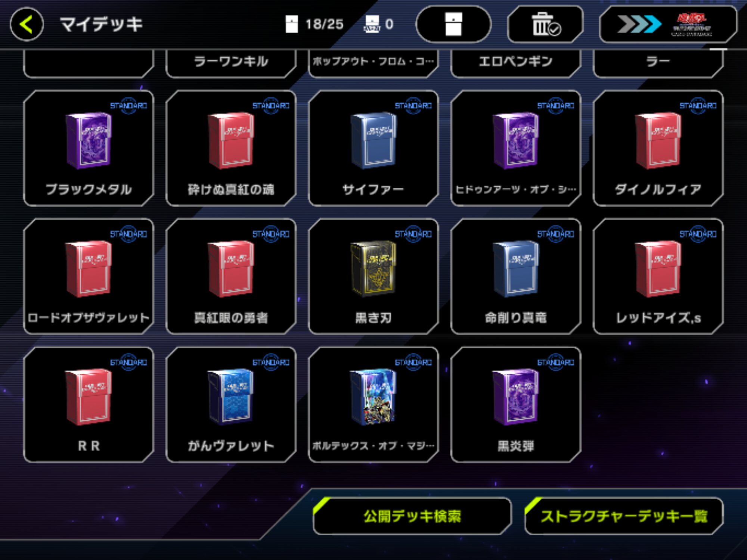Screen dimensions: 747x560
Task: Open the trash bulk-delete deck icon
Action: coord(545,24)
